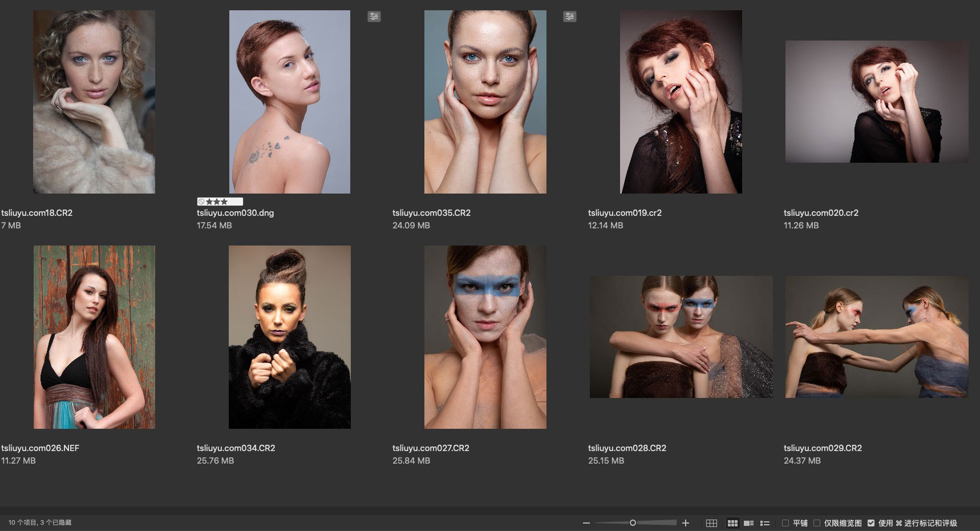Click the plus button to enlarge thumbnails

[x=686, y=523]
